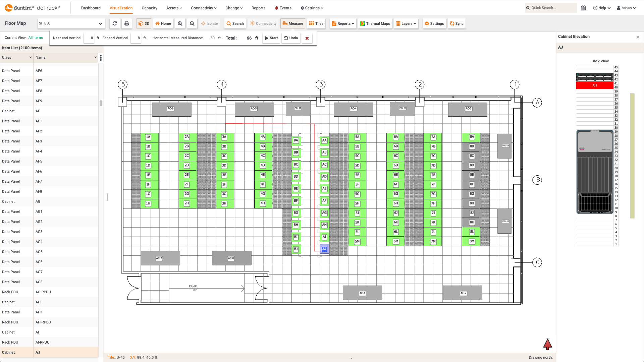Click the Undo action button
The height and width of the screenshot is (362, 644).
(x=290, y=38)
